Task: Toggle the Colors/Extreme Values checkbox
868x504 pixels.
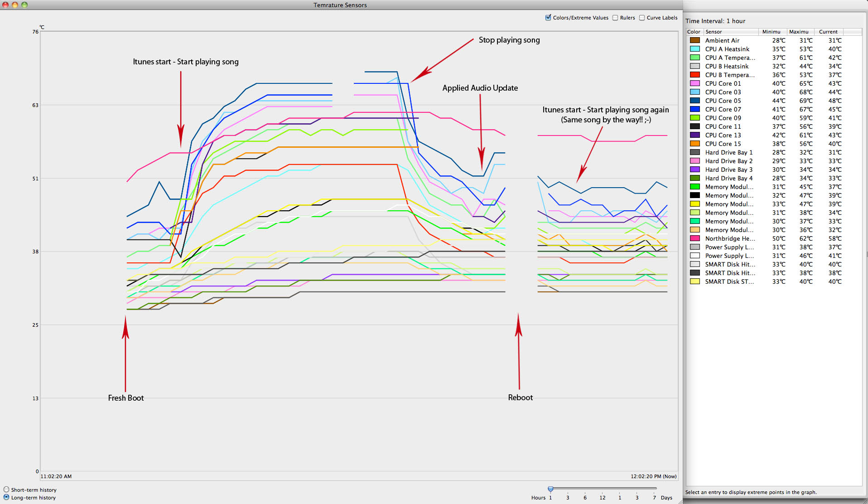Action: (x=548, y=18)
